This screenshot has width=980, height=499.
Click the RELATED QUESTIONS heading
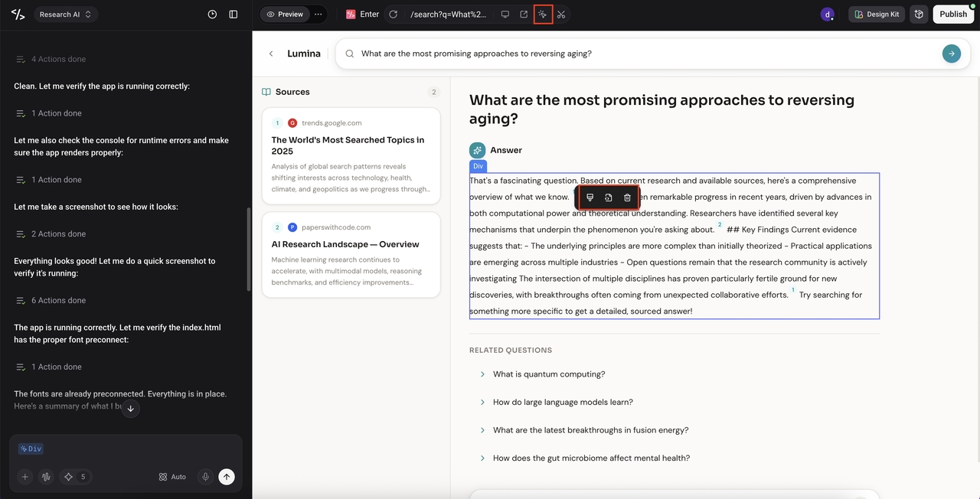tap(511, 351)
